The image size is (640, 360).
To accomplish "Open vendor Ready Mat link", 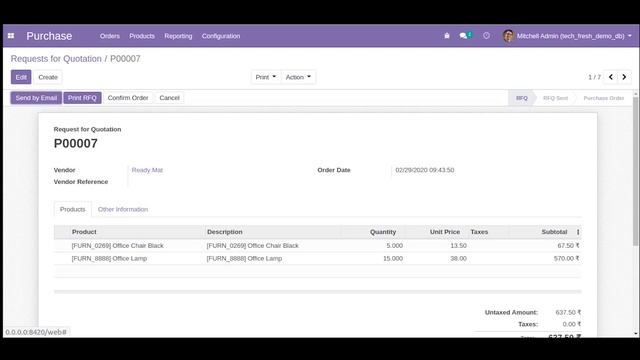I will pyautogui.click(x=147, y=170).
